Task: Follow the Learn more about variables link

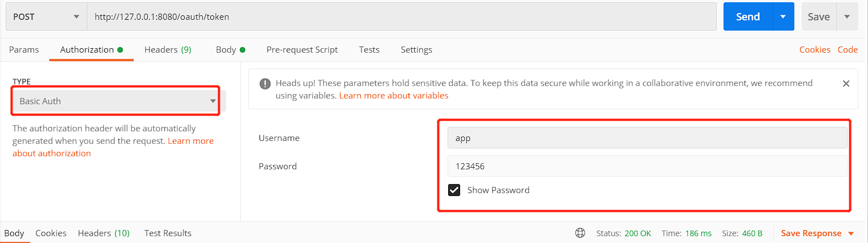Action: tap(393, 95)
